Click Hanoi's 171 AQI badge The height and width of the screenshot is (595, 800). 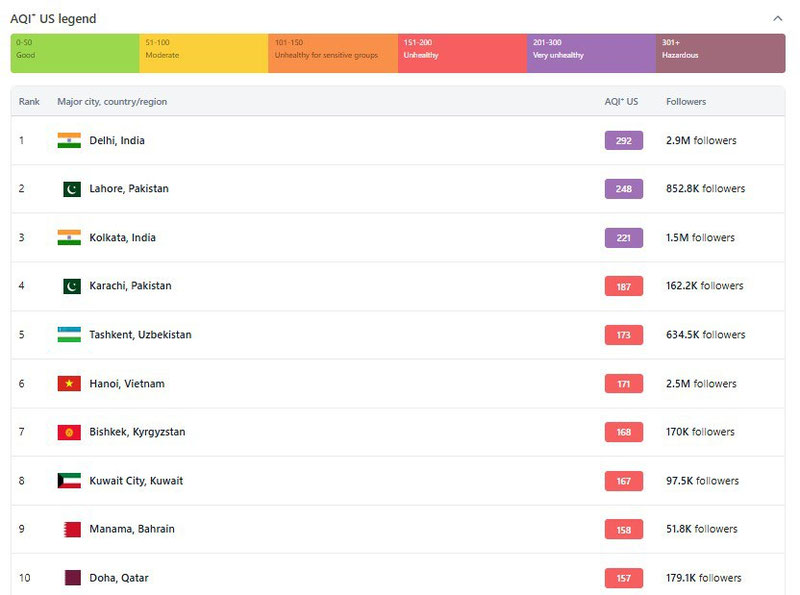pos(623,384)
